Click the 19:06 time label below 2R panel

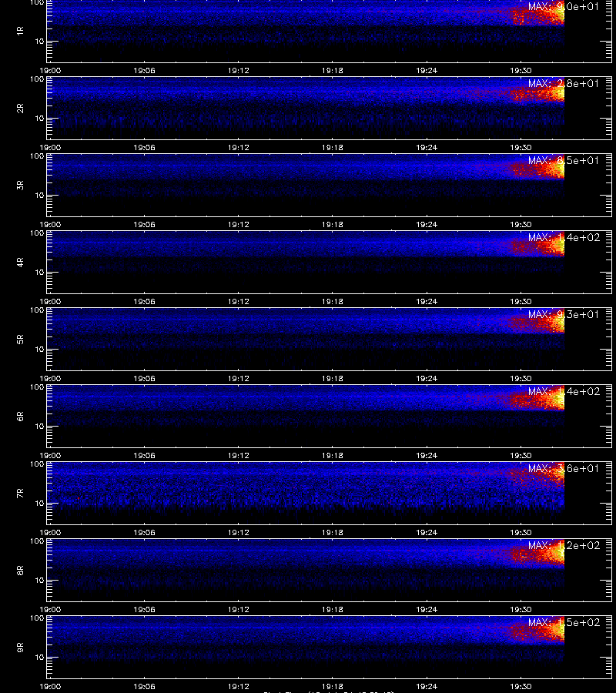(x=144, y=147)
